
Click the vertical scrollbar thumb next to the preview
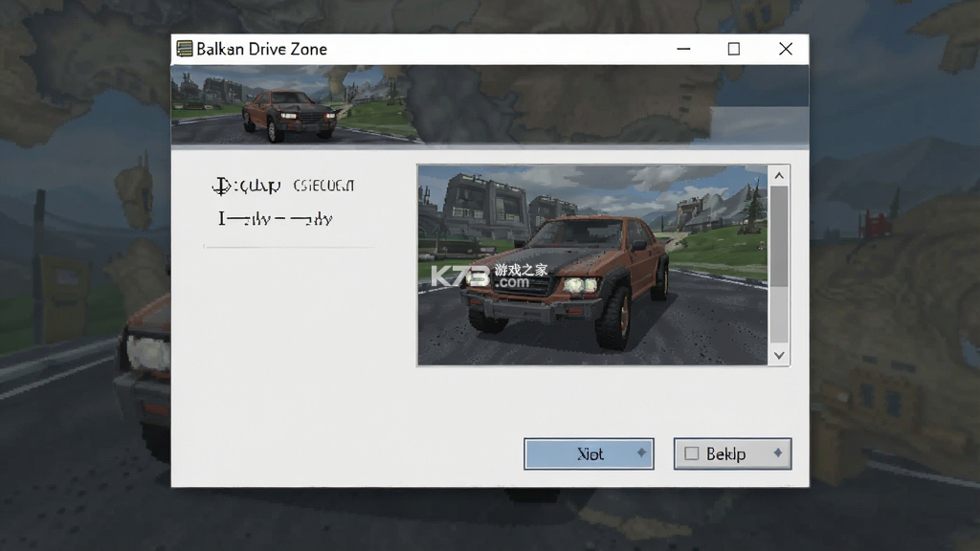[779, 236]
